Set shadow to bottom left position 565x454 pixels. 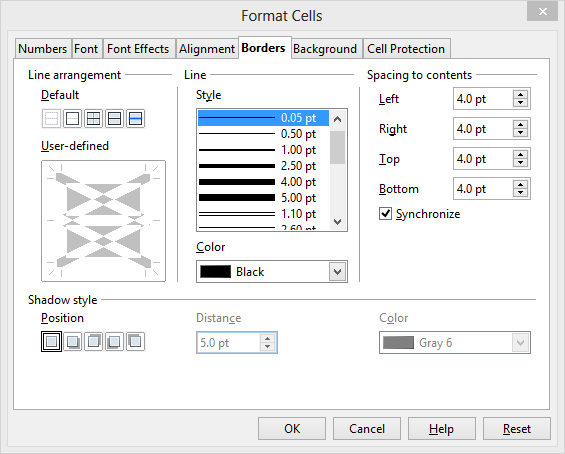tap(114, 341)
